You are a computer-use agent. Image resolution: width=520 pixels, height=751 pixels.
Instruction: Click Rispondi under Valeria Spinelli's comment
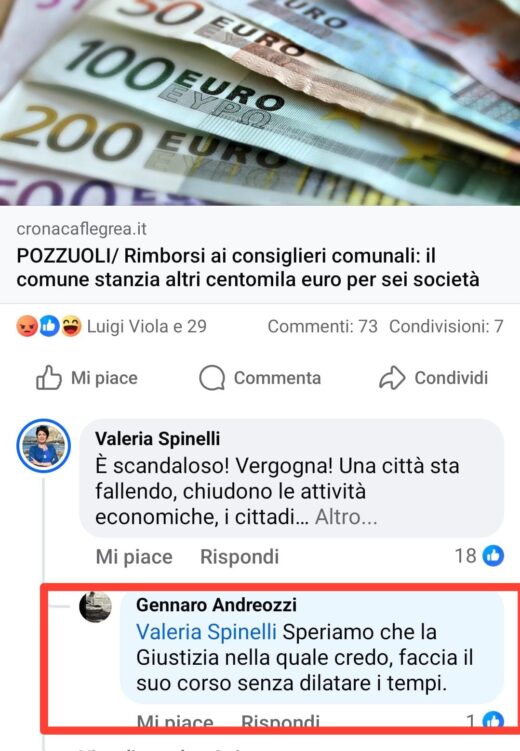[239, 557]
